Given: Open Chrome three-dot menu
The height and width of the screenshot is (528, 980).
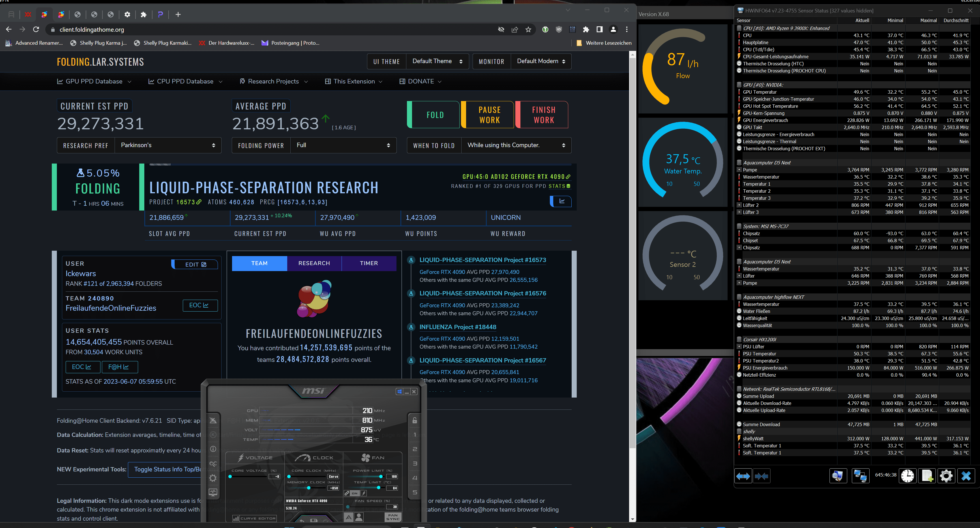Looking at the screenshot, I should [x=627, y=29].
